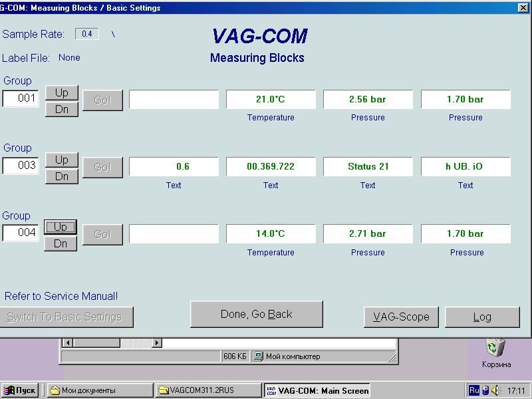Click the Group 001 number field
This screenshot has height=399, width=532.
pyautogui.click(x=21, y=98)
